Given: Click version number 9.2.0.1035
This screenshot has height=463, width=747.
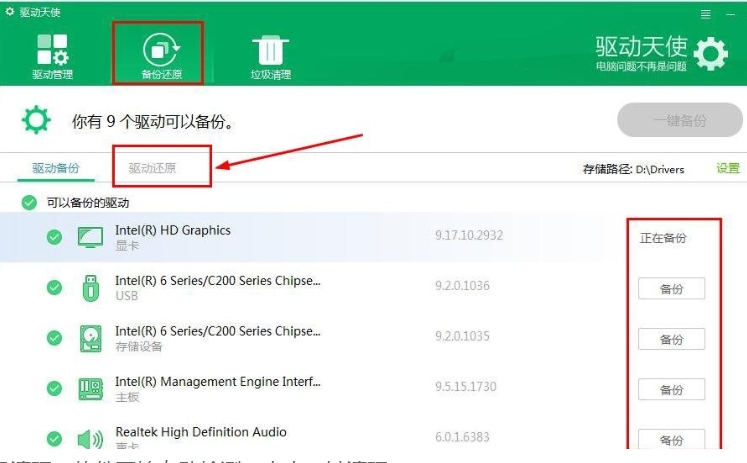Looking at the screenshot, I should pyautogui.click(x=462, y=336).
